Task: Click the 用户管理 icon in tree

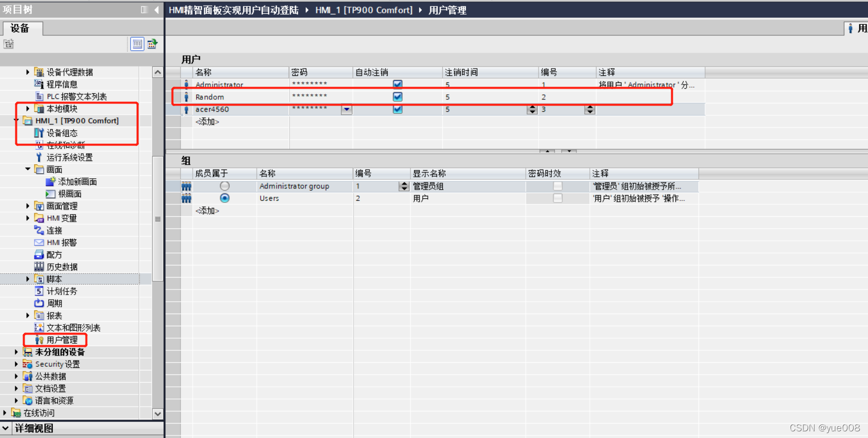Action: (39, 340)
